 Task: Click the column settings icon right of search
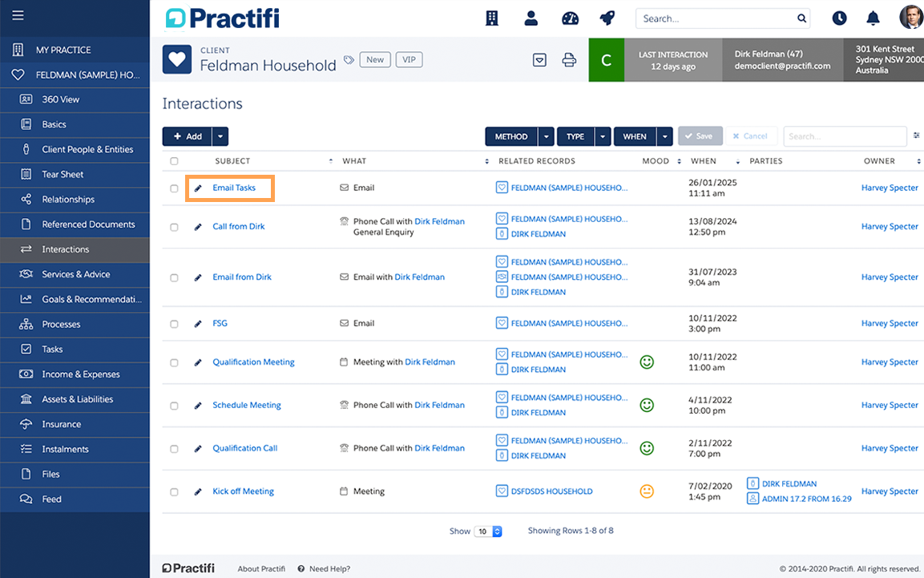tap(916, 135)
